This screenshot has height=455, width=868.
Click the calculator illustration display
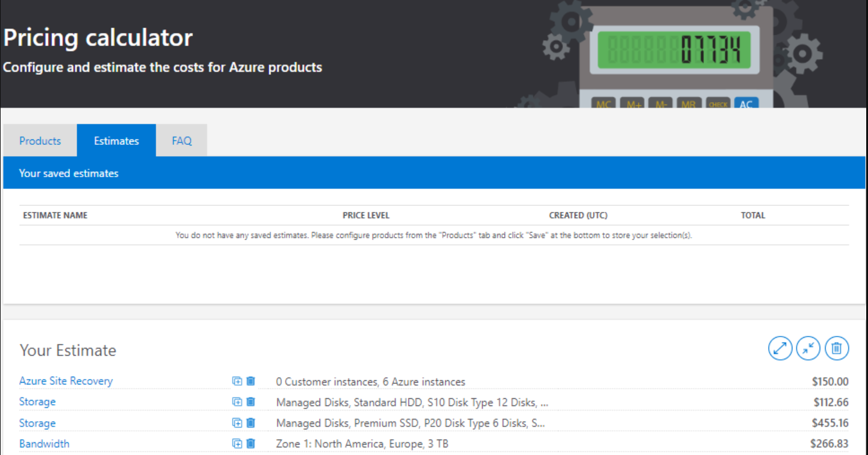(673, 50)
